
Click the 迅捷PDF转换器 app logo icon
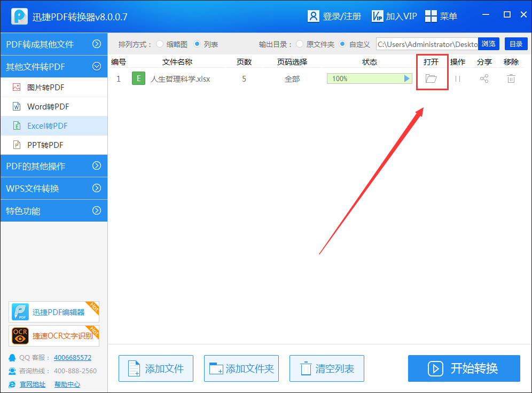[19, 16]
